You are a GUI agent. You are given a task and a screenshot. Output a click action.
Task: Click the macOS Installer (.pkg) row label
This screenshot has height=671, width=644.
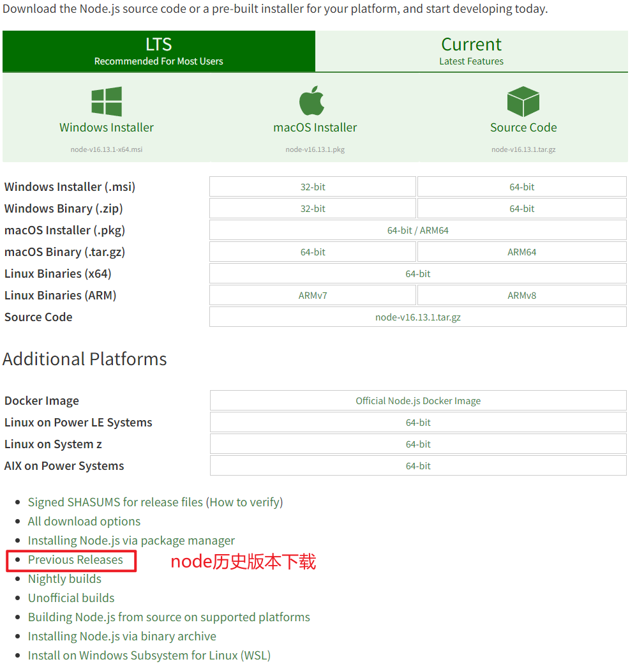click(x=64, y=230)
